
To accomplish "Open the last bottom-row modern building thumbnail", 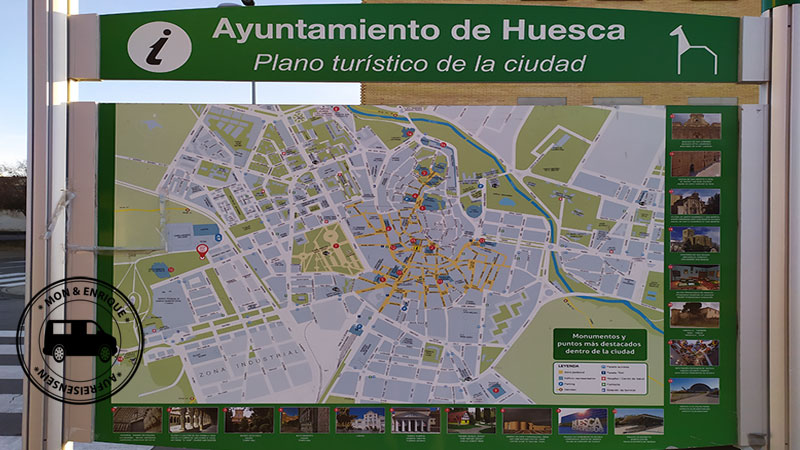I will tap(639, 421).
